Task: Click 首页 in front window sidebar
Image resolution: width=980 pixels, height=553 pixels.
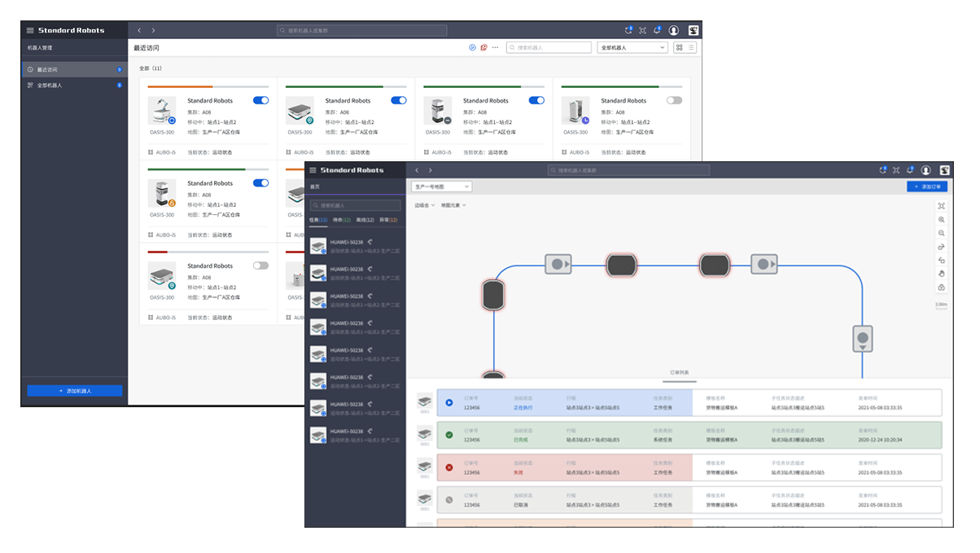Action: click(x=314, y=187)
